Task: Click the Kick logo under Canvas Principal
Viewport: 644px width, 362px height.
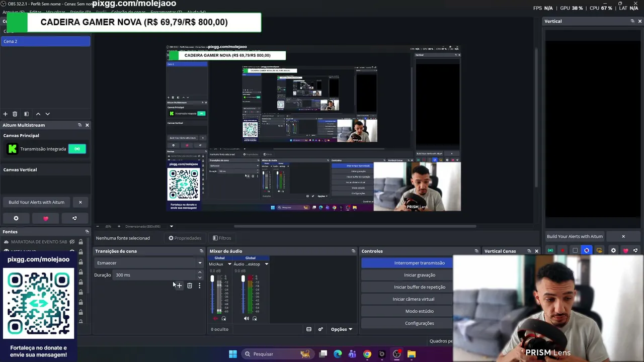Action: (13, 149)
